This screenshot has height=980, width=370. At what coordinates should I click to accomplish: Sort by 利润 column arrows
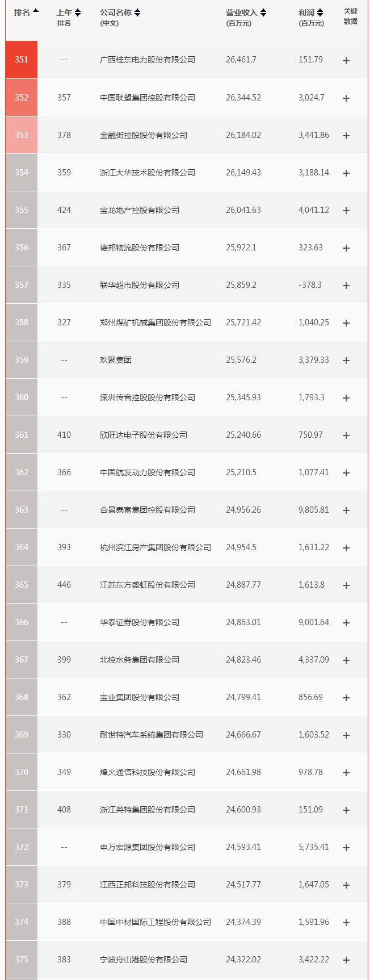coord(320,12)
